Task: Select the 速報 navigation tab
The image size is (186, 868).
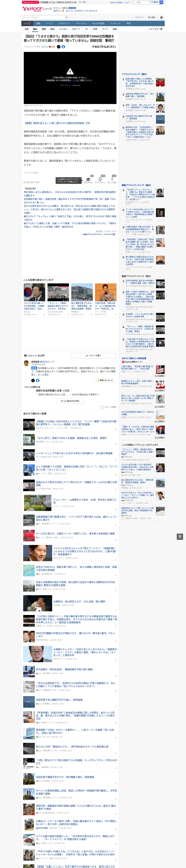Action: (x=38, y=24)
